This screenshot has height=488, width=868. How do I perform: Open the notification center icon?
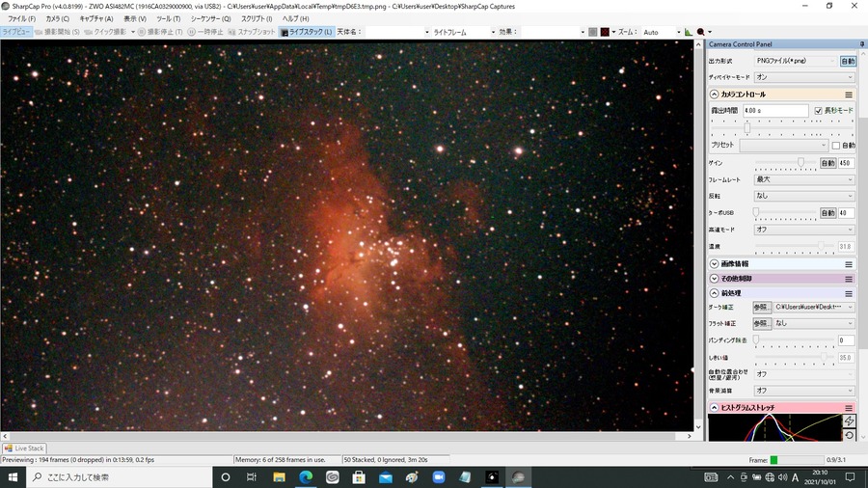pyautogui.click(x=851, y=477)
